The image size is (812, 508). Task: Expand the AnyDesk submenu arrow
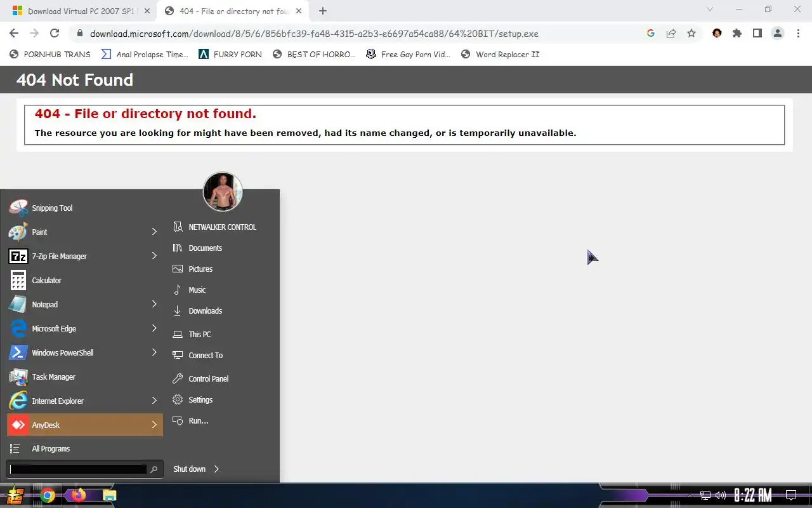coord(154,425)
